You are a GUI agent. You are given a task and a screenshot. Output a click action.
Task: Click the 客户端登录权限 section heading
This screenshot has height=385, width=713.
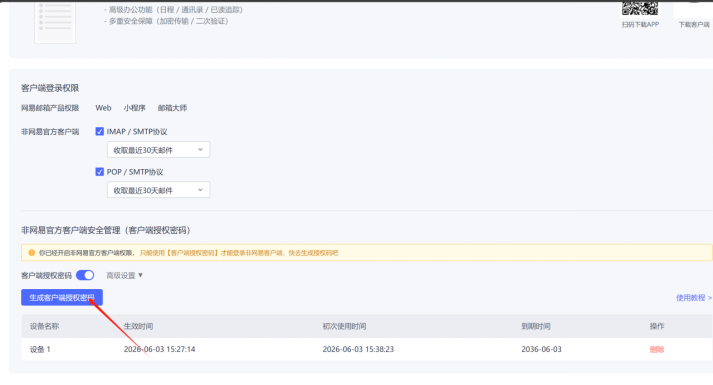[50, 88]
